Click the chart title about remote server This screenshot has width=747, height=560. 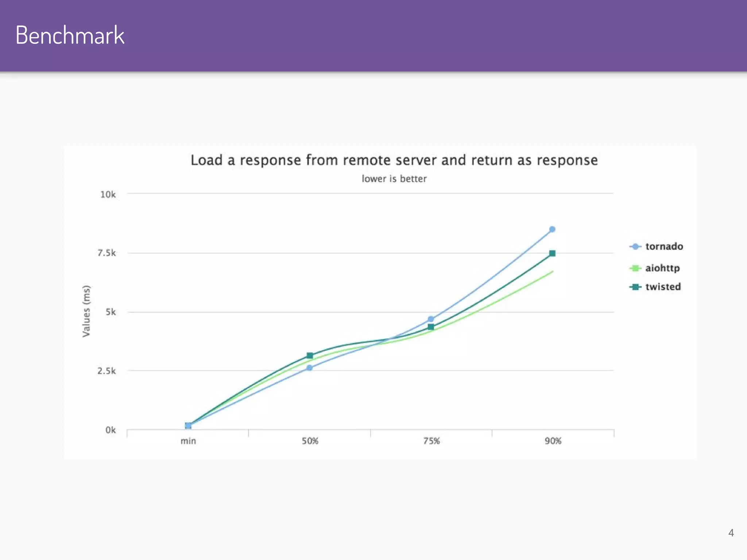click(x=394, y=160)
